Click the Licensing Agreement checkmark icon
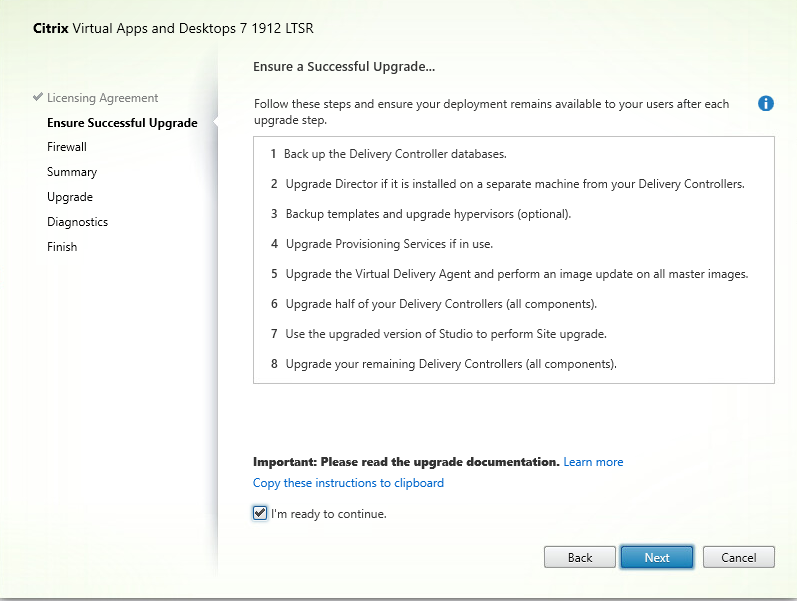797x601 pixels. pos(38,97)
